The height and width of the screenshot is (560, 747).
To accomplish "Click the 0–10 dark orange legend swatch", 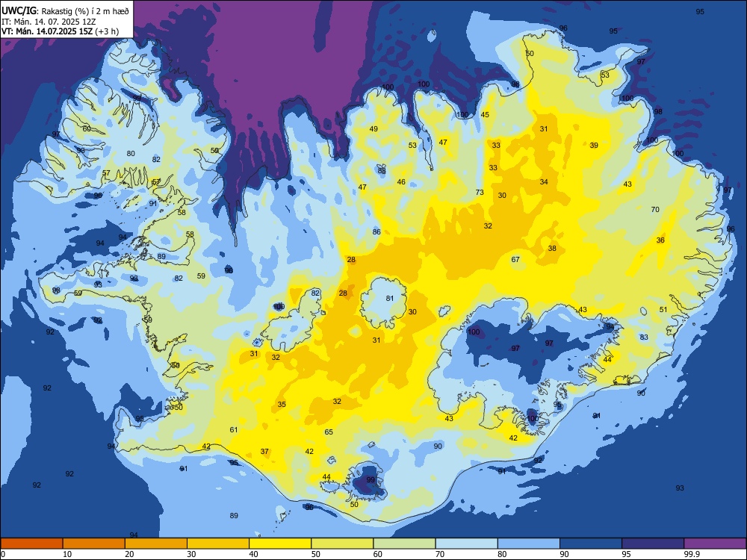I will [32, 544].
